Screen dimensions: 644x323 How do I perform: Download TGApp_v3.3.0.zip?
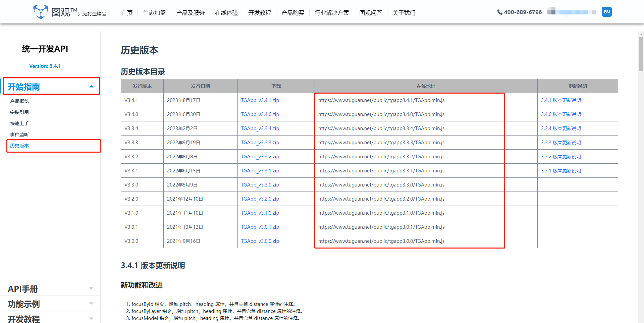[x=260, y=185]
